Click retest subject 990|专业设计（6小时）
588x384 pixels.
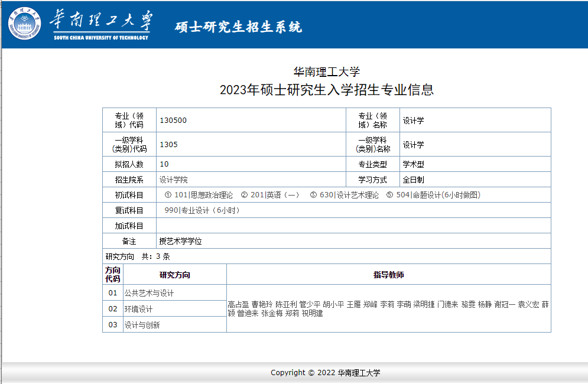[x=202, y=210]
